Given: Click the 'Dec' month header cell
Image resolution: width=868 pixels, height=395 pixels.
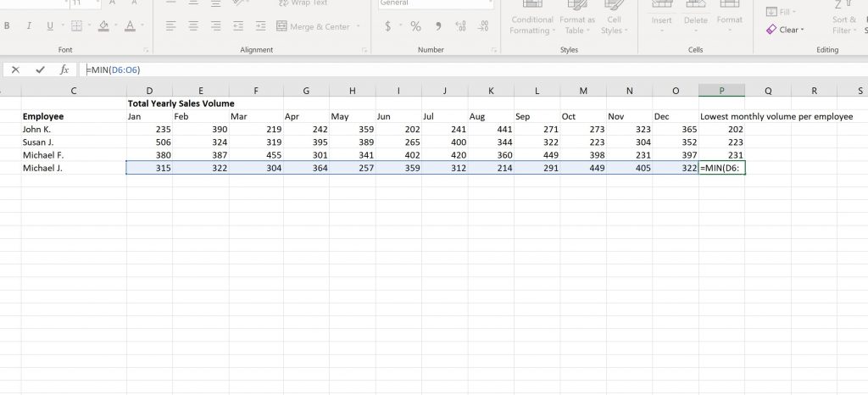Looking at the screenshot, I should (676, 116).
